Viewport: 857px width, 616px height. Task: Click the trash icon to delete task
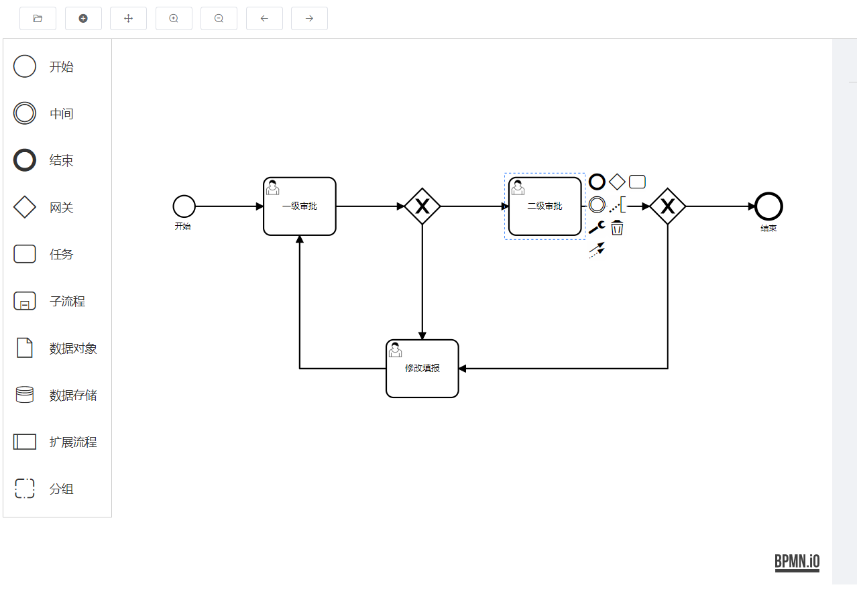click(617, 228)
